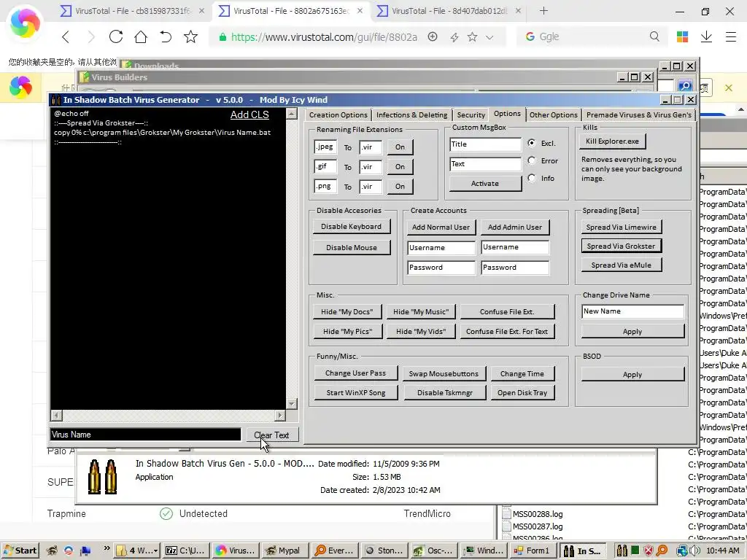Click the circled plus icon in address bar
The image size is (747, 560).
tap(433, 36)
